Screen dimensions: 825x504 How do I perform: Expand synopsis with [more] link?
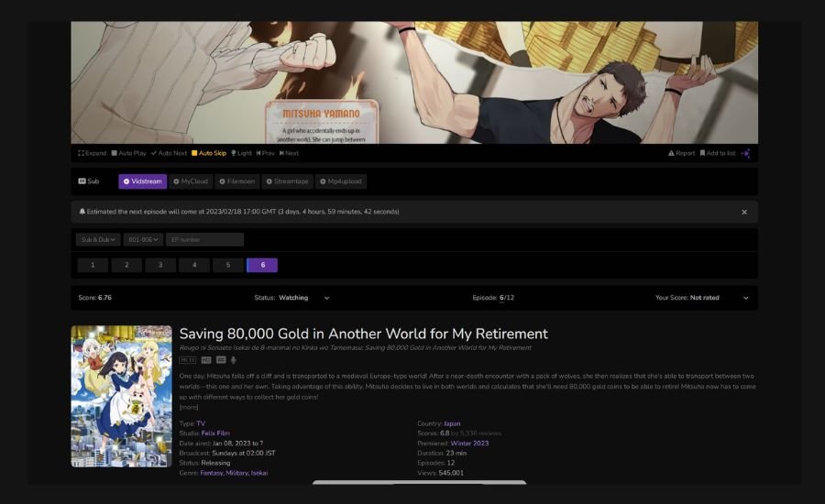pyautogui.click(x=188, y=407)
